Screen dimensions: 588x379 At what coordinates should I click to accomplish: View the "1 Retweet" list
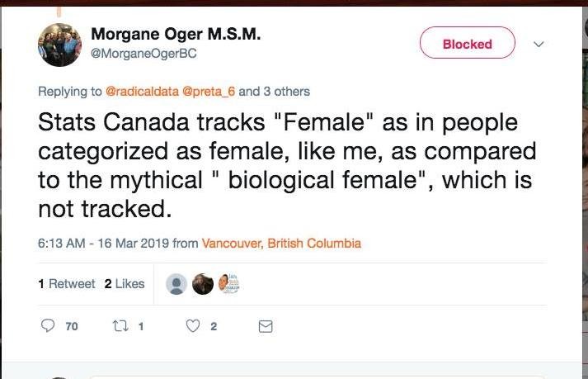point(67,284)
